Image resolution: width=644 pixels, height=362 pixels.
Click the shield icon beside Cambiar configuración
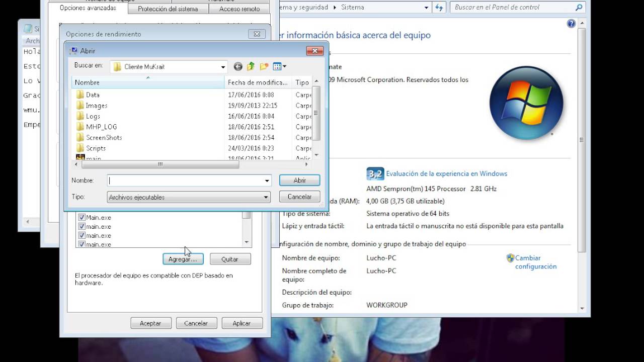pos(510,258)
